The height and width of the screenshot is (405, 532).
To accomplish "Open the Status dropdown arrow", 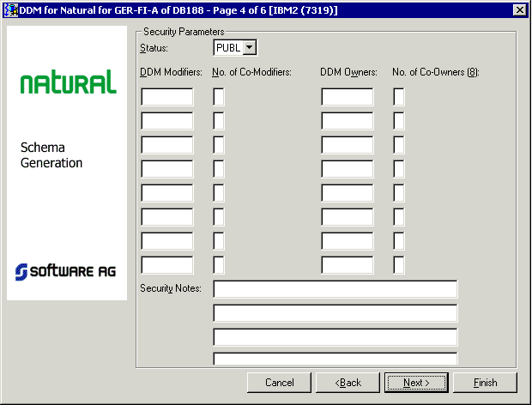I will pos(250,48).
